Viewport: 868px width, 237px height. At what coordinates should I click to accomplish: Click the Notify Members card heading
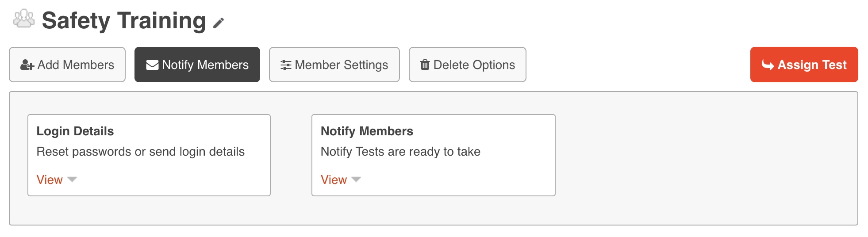click(x=367, y=131)
